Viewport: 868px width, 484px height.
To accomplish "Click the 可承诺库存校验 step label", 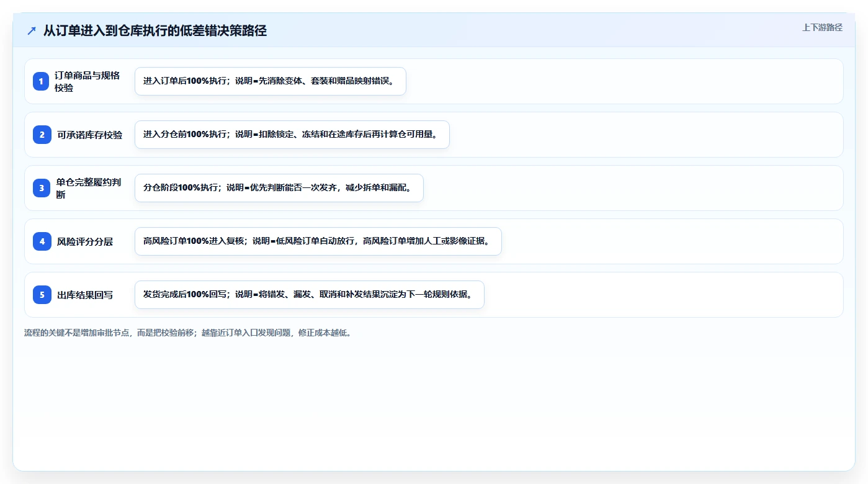I will pyautogui.click(x=90, y=135).
